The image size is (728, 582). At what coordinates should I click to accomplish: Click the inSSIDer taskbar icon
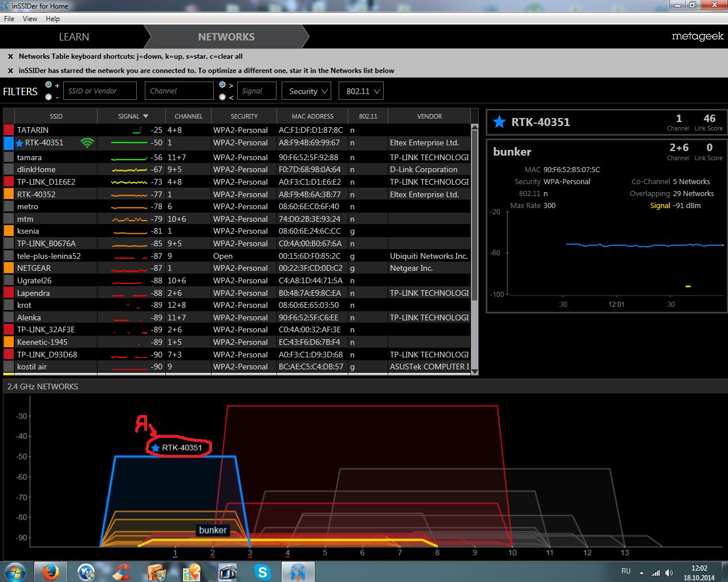[298, 572]
